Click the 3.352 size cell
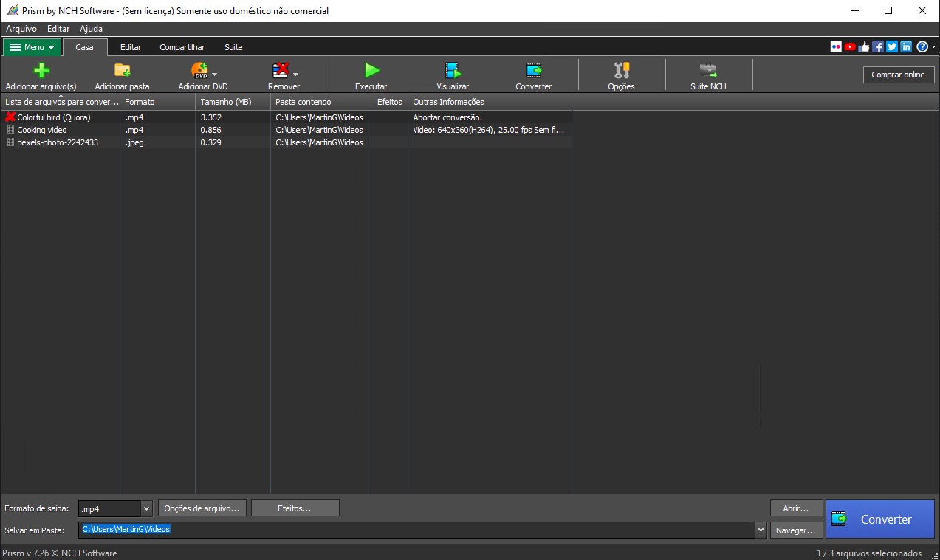The width and height of the screenshot is (940, 560). (233, 117)
